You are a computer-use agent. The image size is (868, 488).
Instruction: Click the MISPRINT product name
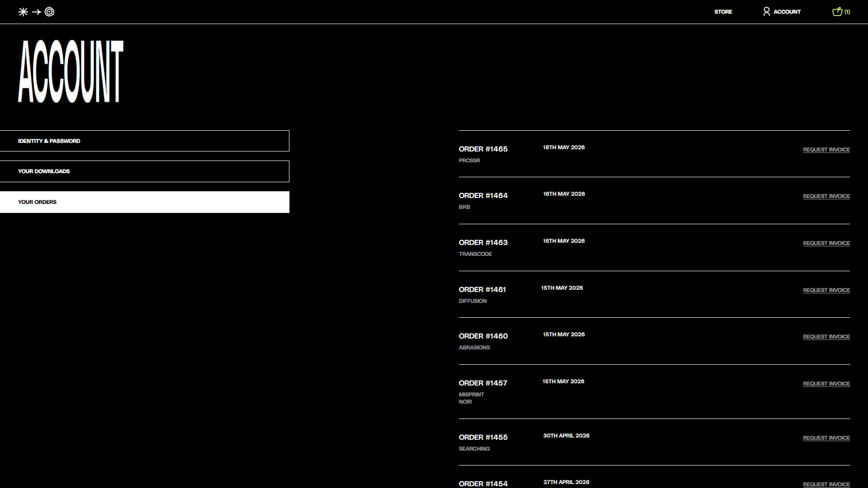coord(471,394)
